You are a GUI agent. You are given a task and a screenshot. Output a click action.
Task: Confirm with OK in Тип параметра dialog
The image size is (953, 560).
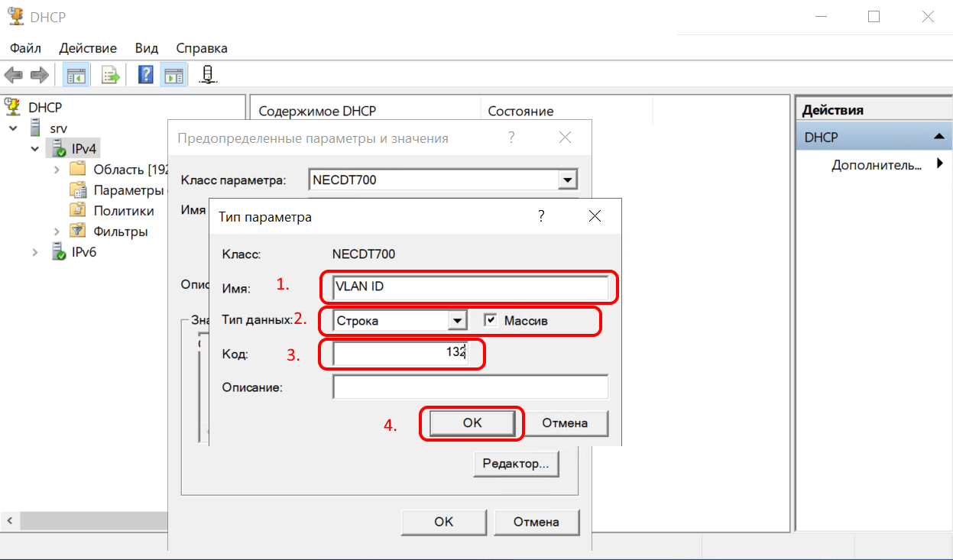coord(472,422)
